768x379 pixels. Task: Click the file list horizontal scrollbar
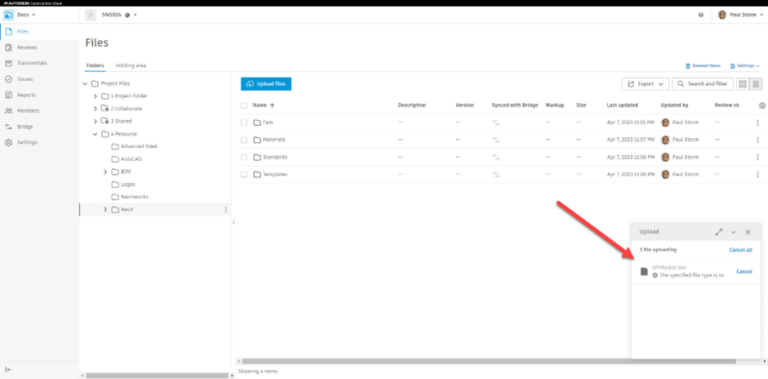point(489,361)
